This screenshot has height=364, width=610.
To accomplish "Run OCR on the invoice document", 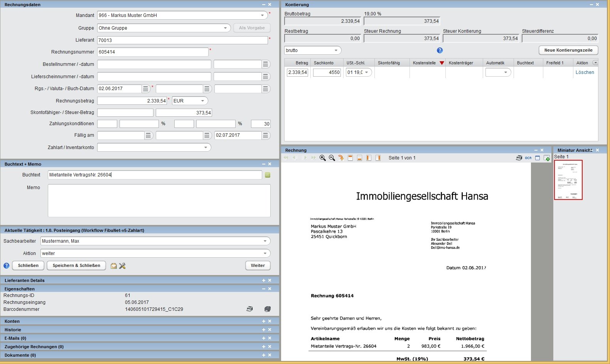I will (x=528, y=158).
